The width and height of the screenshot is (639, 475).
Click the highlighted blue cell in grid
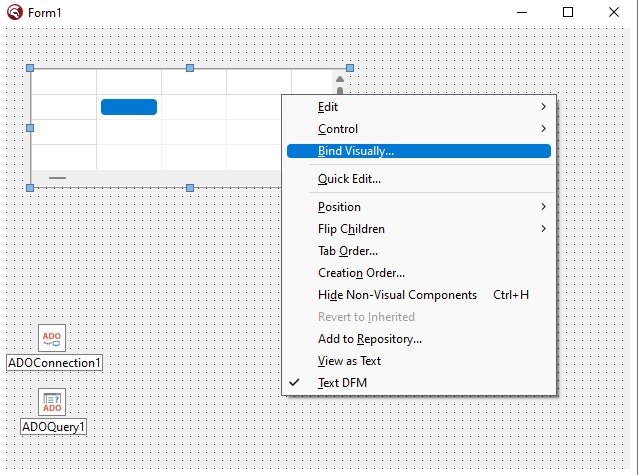tap(129, 107)
